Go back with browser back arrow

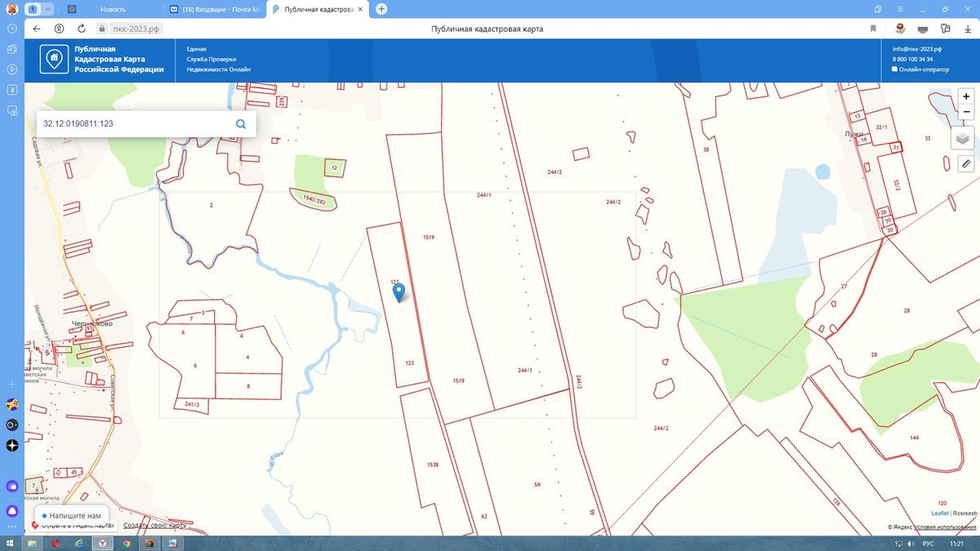tap(36, 29)
